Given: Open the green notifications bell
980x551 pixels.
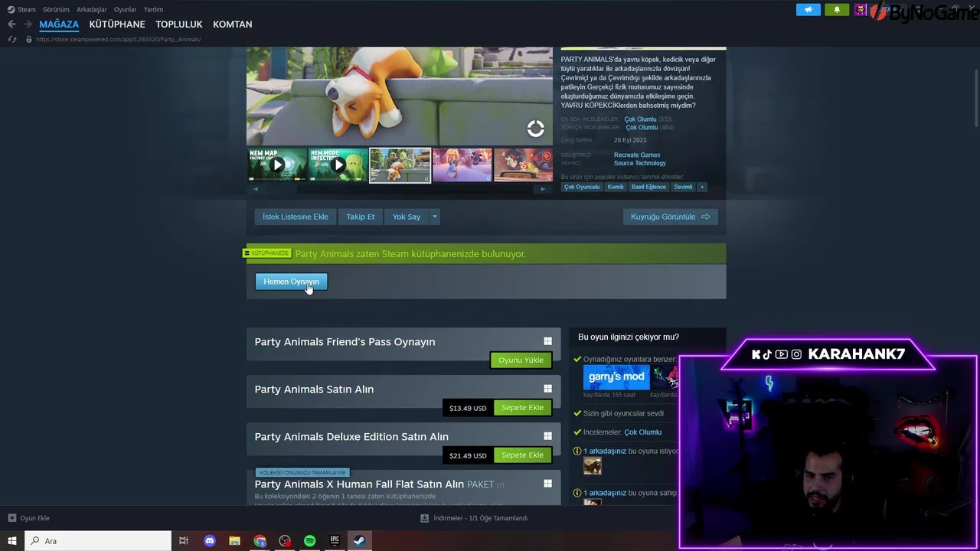Looking at the screenshot, I should tap(837, 9).
